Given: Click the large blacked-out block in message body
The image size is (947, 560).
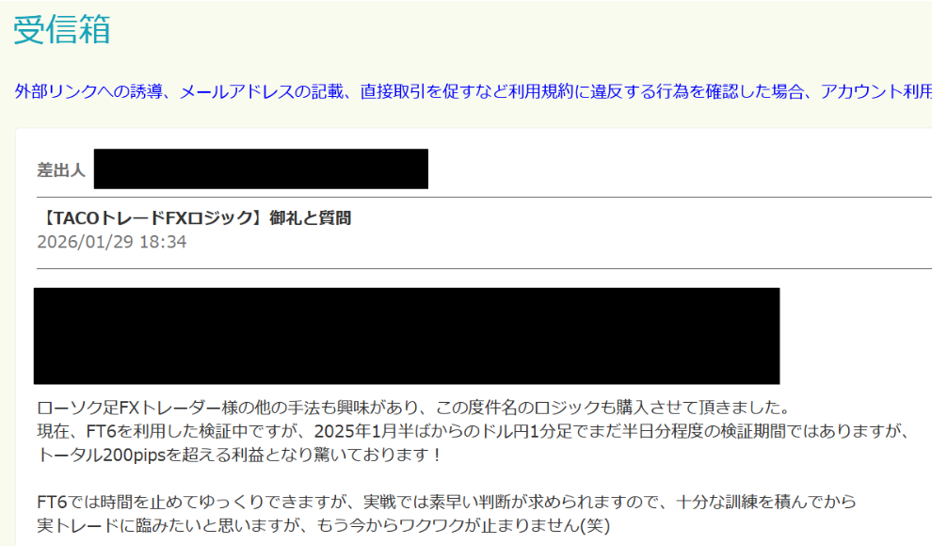Looking at the screenshot, I should [407, 336].
